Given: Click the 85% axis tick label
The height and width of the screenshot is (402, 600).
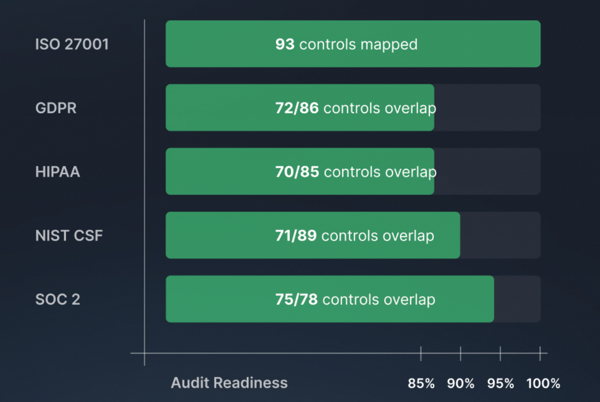Looking at the screenshot, I should (421, 383).
